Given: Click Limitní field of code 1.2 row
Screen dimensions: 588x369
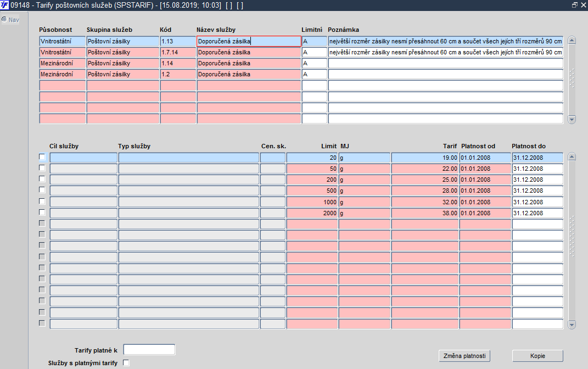Looking at the screenshot, I should click(x=314, y=74).
